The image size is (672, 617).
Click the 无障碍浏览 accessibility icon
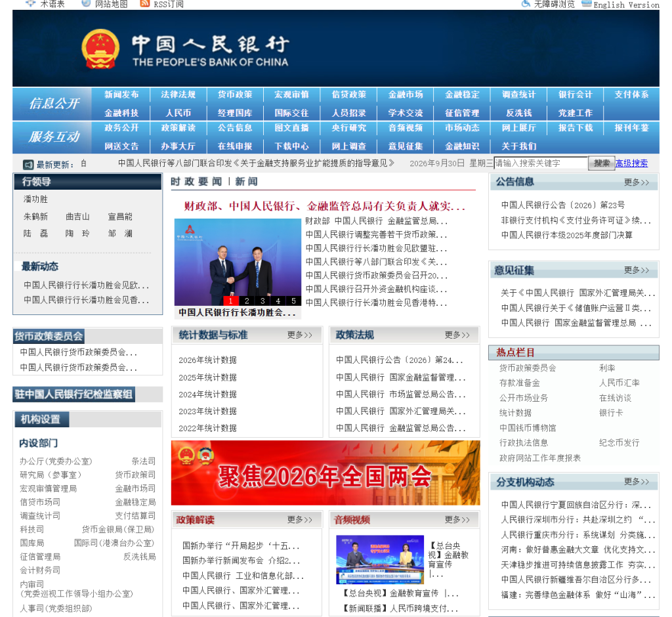pyautogui.click(x=526, y=4)
